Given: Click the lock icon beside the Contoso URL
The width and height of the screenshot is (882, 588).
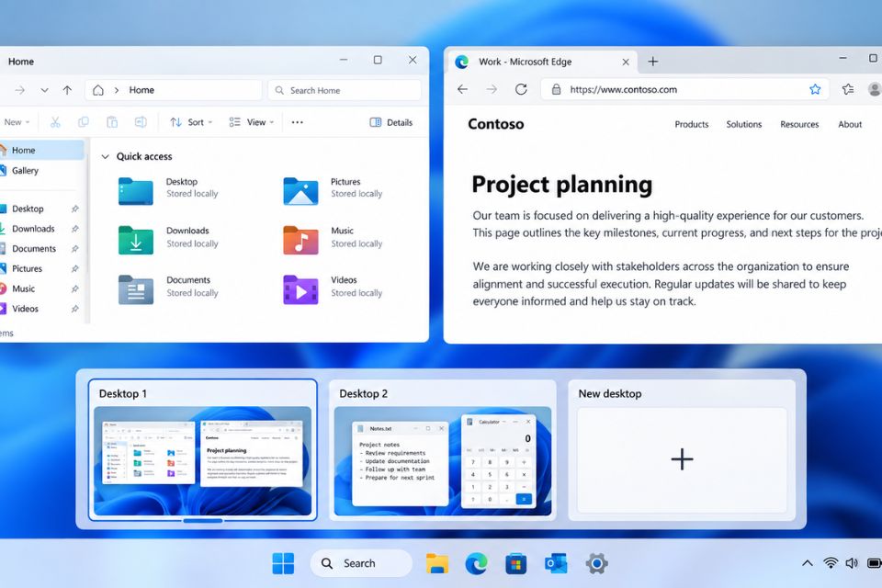Looking at the screenshot, I should (x=556, y=89).
